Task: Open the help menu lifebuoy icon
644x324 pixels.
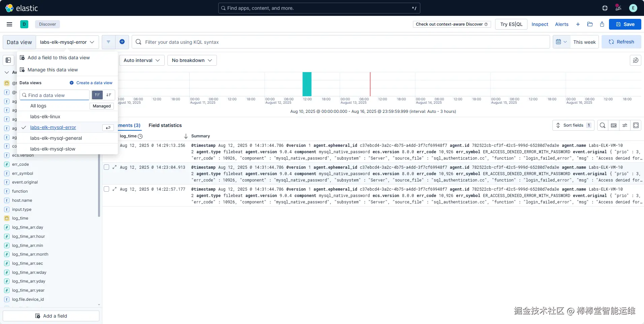Action: [x=605, y=8]
